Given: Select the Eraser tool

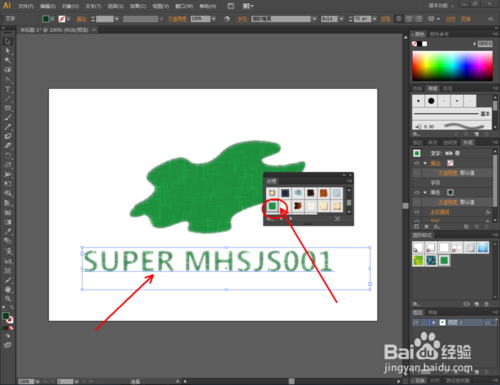Looking at the screenshot, I should [x=8, y=146].
